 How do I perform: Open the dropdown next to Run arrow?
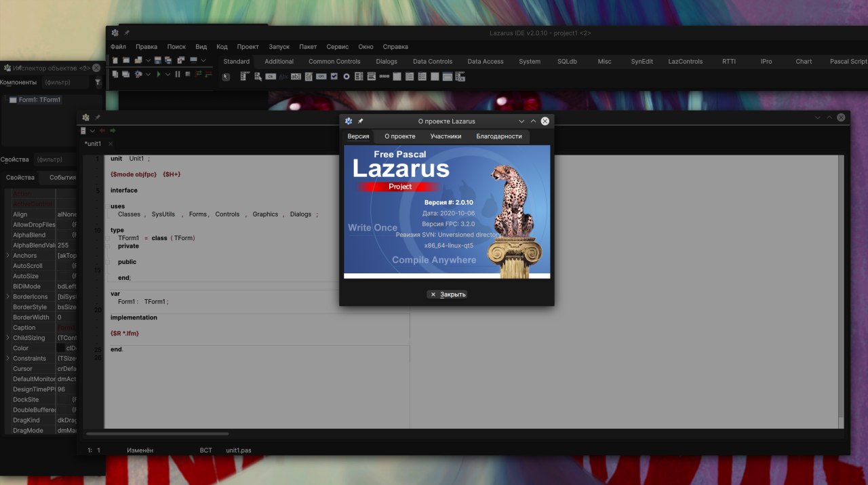[167, 74]
